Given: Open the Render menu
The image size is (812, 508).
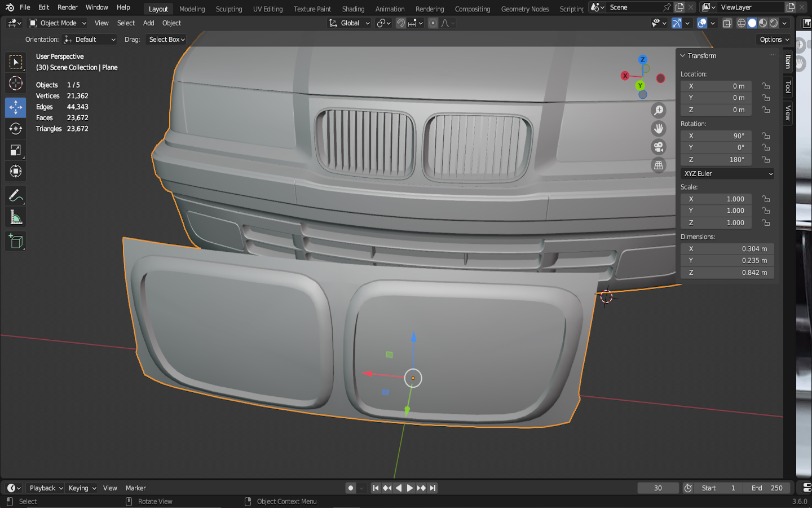Looking at the screenshot, I should coord(67,7).
